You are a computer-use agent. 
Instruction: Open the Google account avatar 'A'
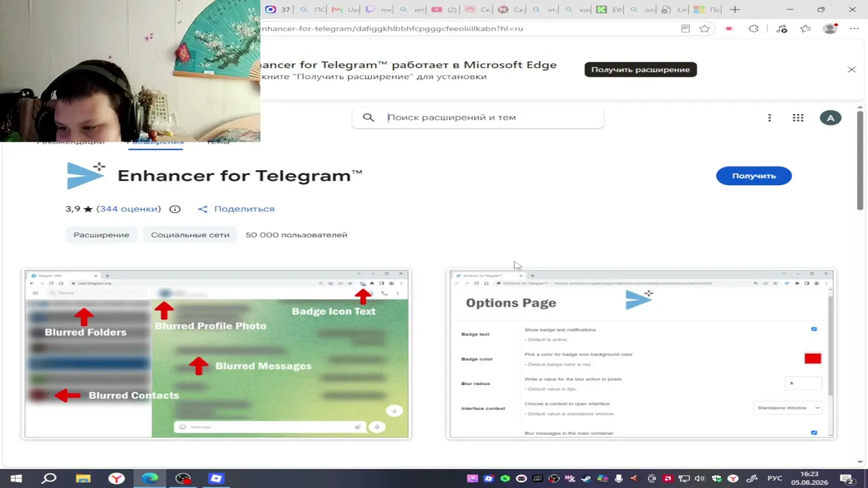click(830, 118)
